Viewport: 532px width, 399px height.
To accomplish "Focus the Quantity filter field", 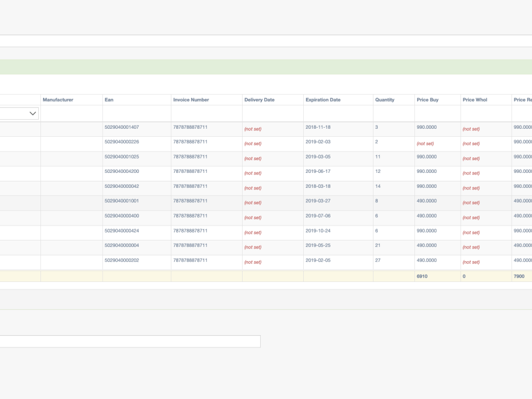I will pyautogui.click(x=394, y=113).
